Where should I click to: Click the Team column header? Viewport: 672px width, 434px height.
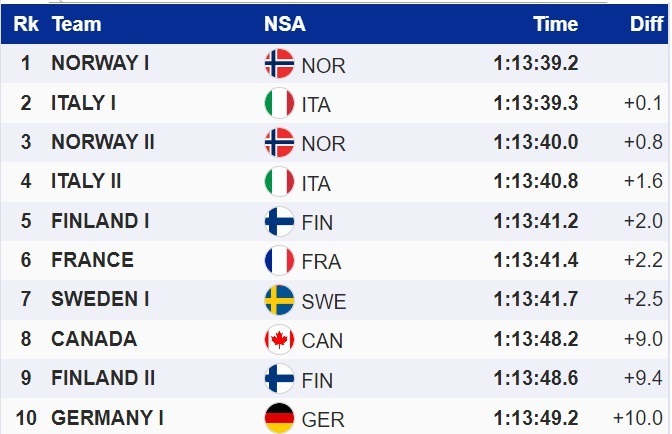(75, 24)
